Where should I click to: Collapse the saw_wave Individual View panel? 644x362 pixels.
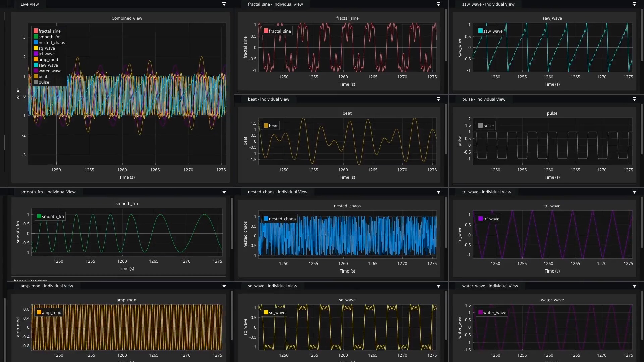tap(634, 4)
